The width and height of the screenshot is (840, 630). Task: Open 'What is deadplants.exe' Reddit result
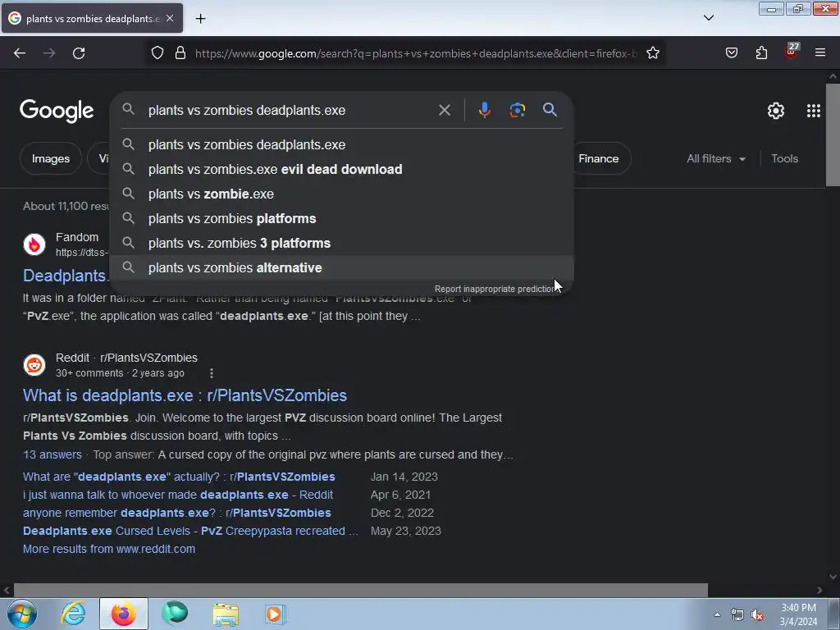pyautogui.click(x=185, y=395)
